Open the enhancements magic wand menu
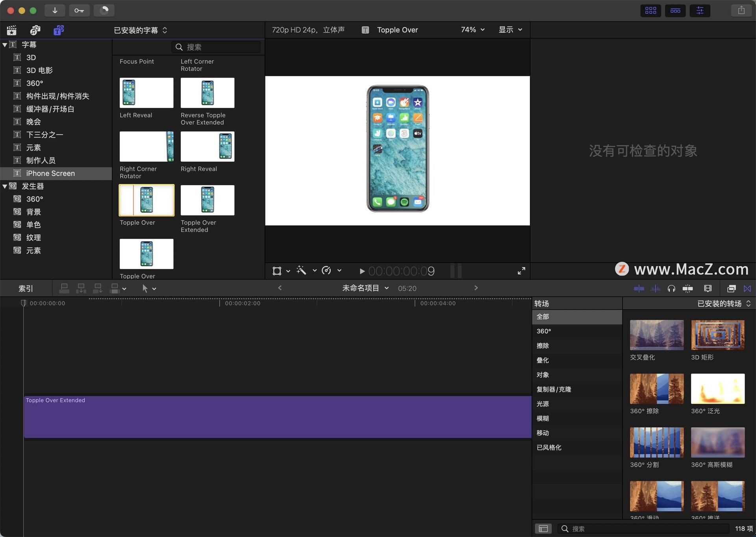This screenshot has width=756, height=537. click(306, 270)
